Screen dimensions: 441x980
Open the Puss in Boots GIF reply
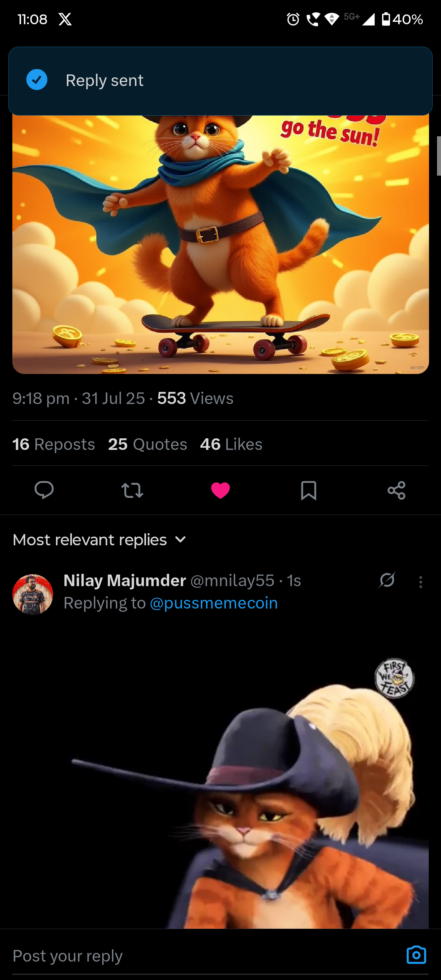coord(244,791)
